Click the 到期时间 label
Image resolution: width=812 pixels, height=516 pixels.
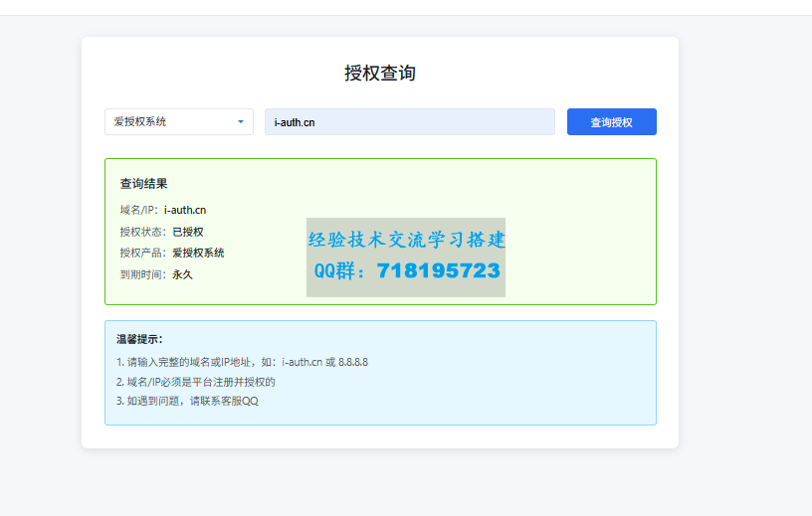click(142, 274)
